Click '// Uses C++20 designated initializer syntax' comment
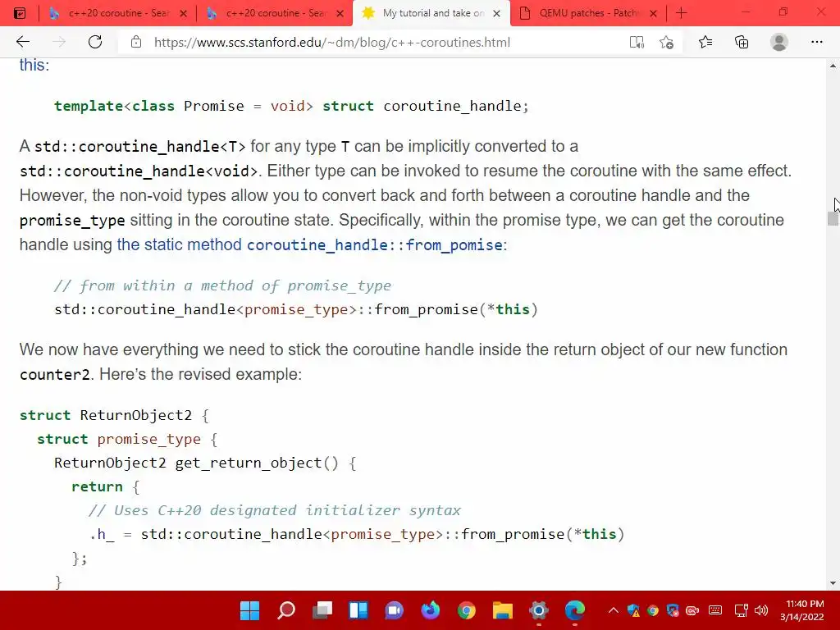The image size is (840, 630). 275,510
